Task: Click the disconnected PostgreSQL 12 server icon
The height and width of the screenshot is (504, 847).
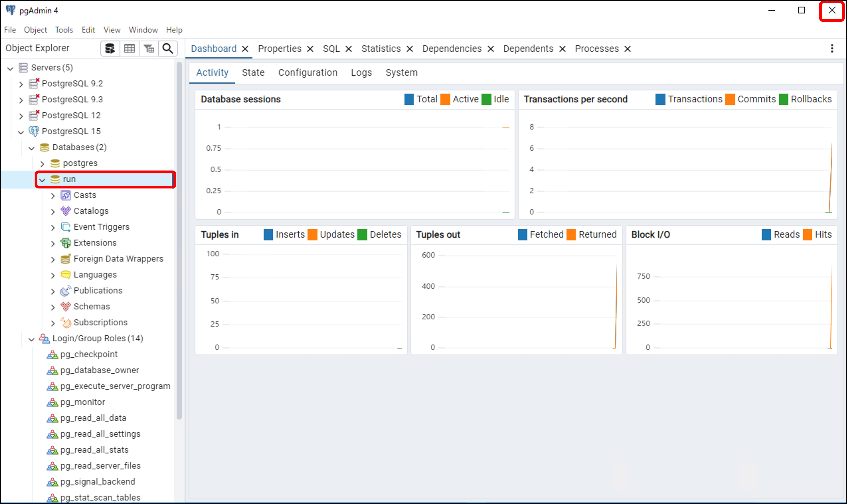Action: 34,115
